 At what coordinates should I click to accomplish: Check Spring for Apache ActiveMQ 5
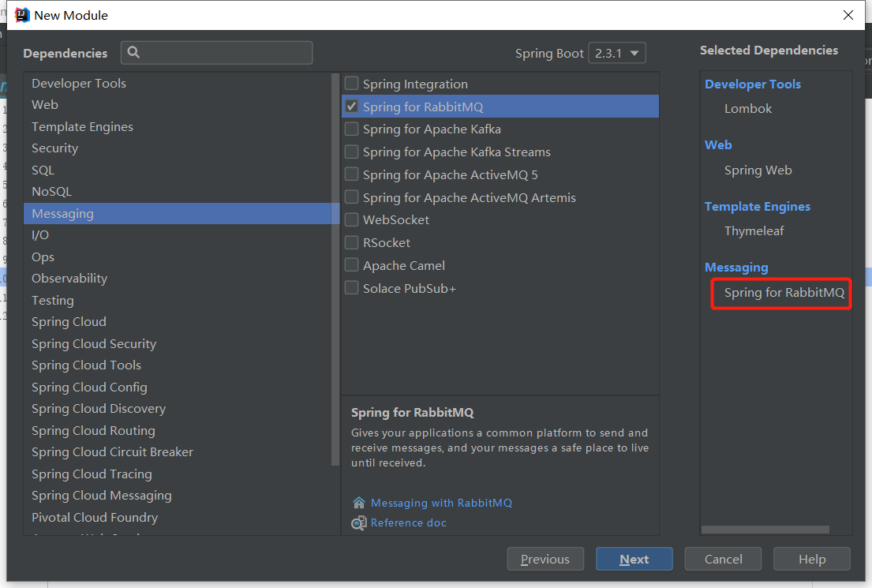point(351,174)
